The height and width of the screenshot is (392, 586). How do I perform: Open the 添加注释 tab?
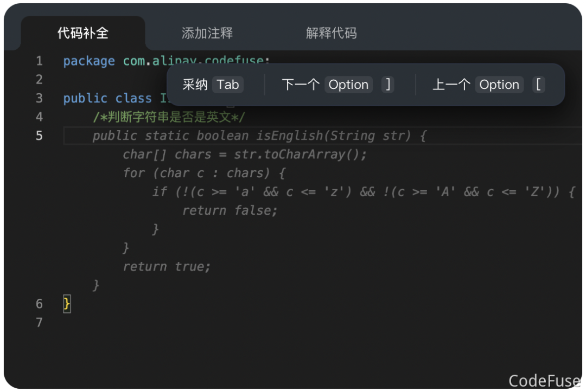(x=207, y=33)
